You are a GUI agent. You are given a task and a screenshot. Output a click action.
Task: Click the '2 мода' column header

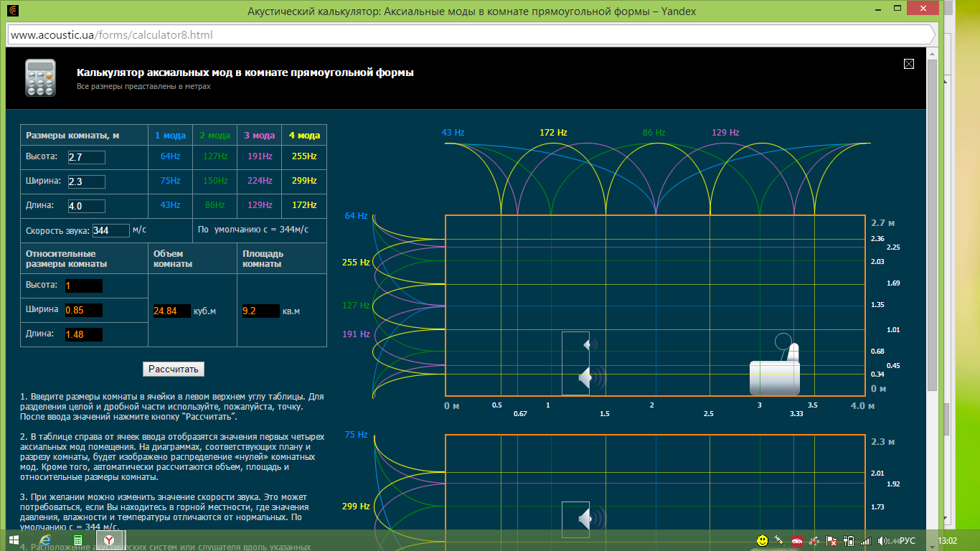click(x=215, y=135)
